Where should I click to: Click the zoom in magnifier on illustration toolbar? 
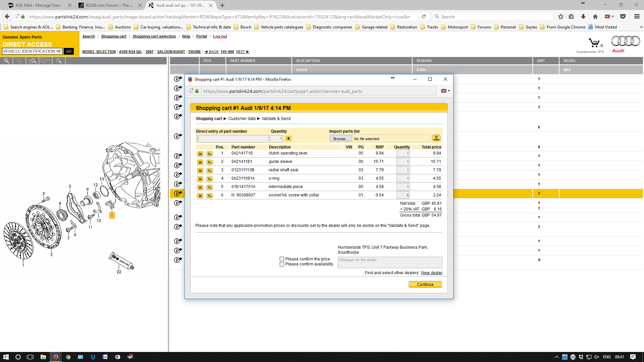tap(6, 61)
